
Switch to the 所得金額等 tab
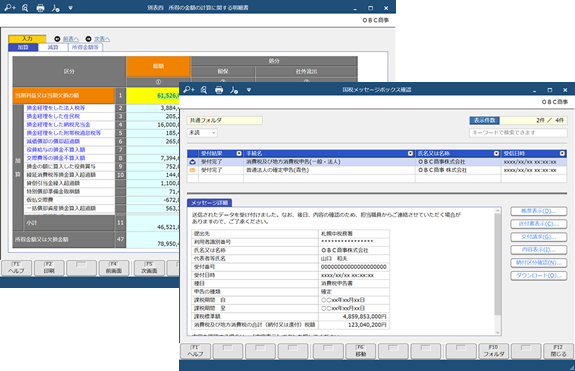85,47
